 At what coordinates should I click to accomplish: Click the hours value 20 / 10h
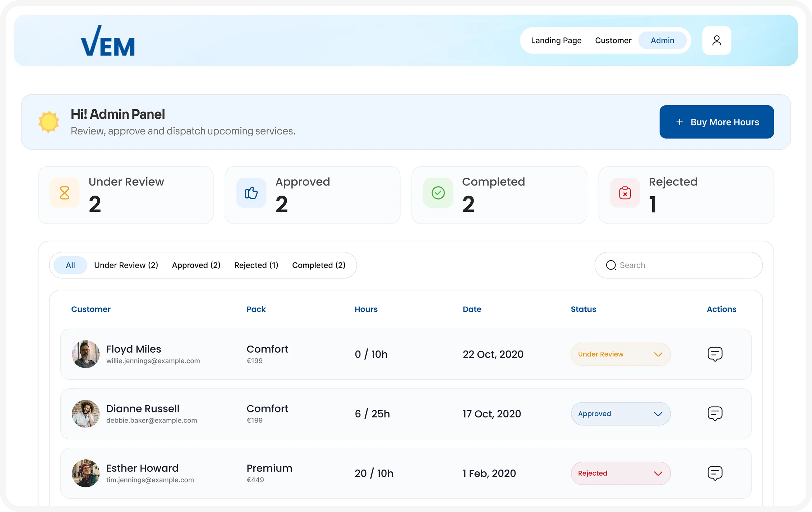tap(374, 474)
